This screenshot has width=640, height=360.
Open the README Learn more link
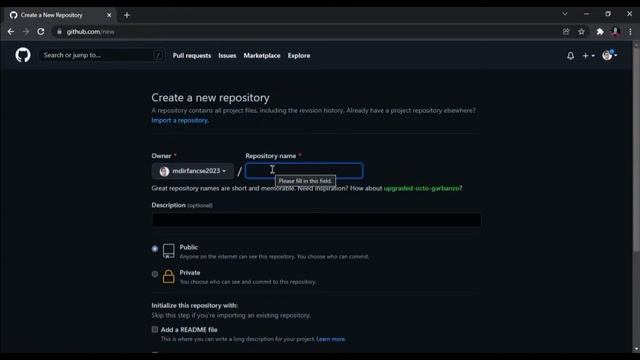click(331, 339)
